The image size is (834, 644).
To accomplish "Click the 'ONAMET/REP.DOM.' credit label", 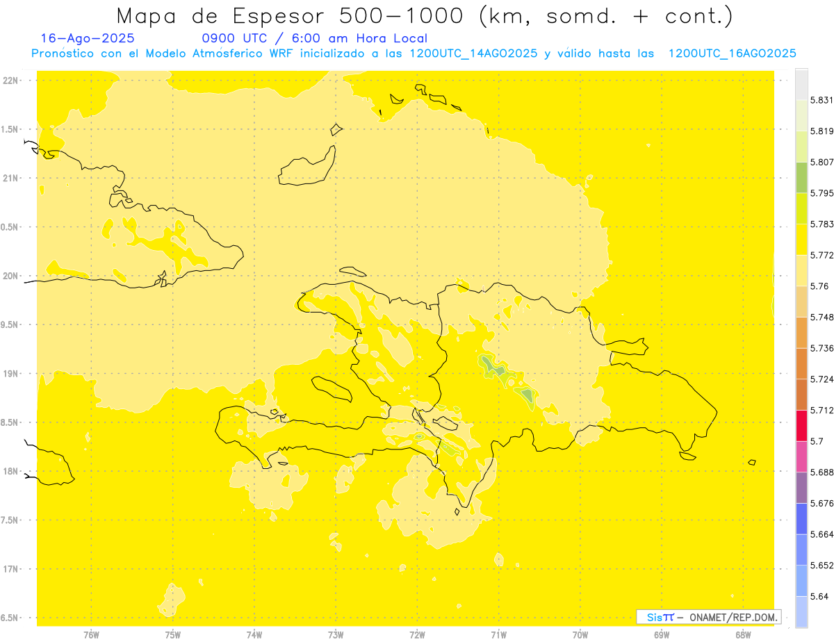I will 734,617.
